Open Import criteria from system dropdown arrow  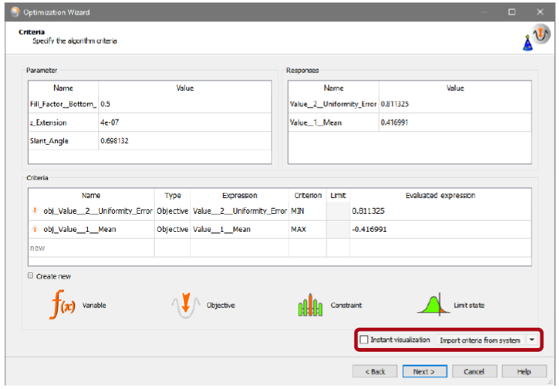532,340
